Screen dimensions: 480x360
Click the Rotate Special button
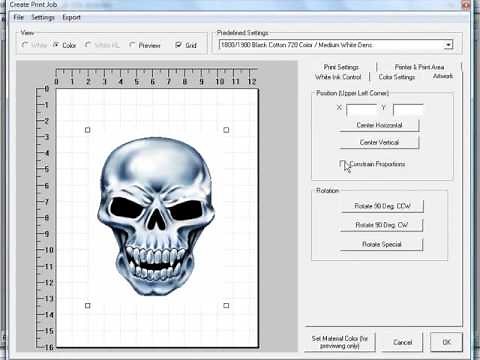(382, 244)
